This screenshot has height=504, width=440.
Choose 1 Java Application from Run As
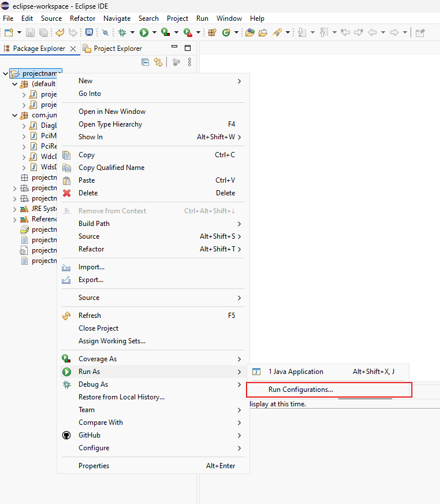[296, 372]
